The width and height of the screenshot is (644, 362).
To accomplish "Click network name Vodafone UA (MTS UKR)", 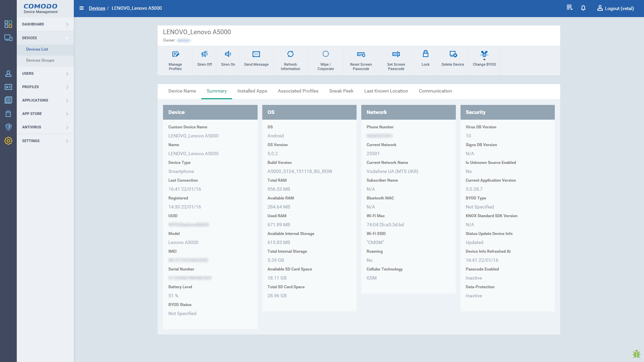I will point(392,171).
